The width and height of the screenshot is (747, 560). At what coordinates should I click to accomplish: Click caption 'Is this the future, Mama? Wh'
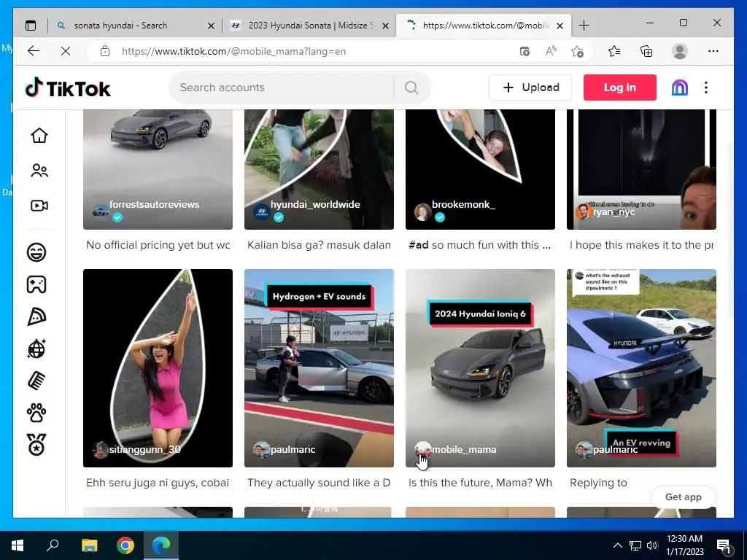point(480,483)
